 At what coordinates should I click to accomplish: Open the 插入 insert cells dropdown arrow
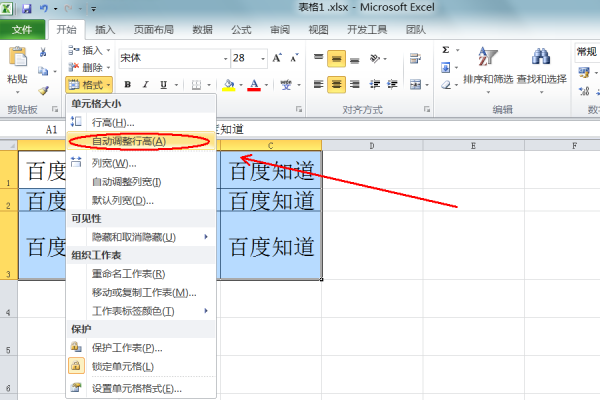pos(108,50)
